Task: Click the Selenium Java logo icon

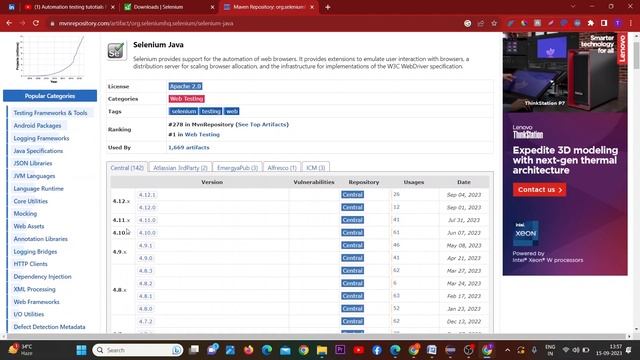Action: click(116, 51)
